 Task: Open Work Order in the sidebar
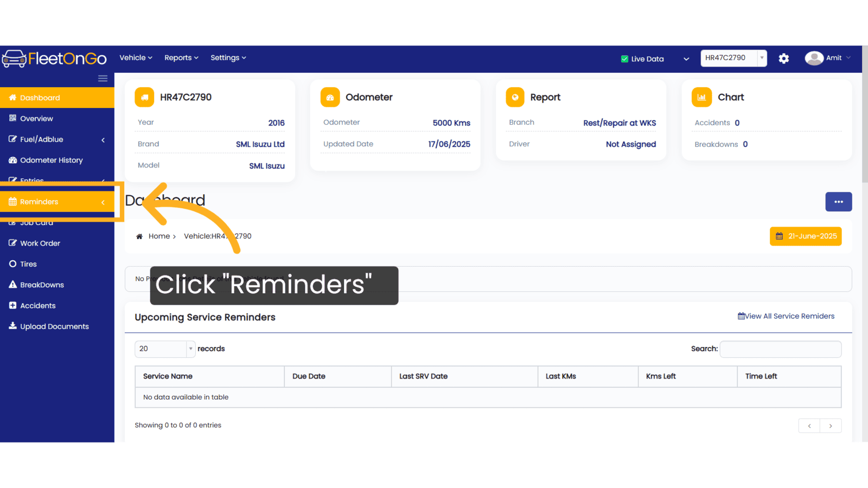click(x=57, y=243)
